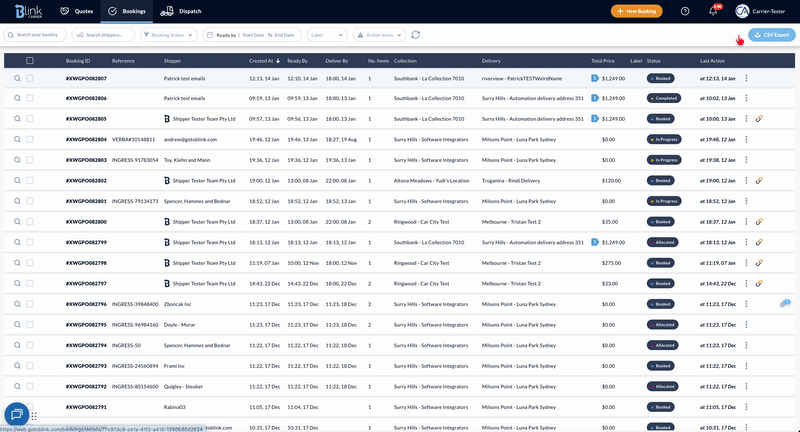Expand the Label filter dropdown
The height and width of the screenshot is (432, 800).
tap(328, 34)
